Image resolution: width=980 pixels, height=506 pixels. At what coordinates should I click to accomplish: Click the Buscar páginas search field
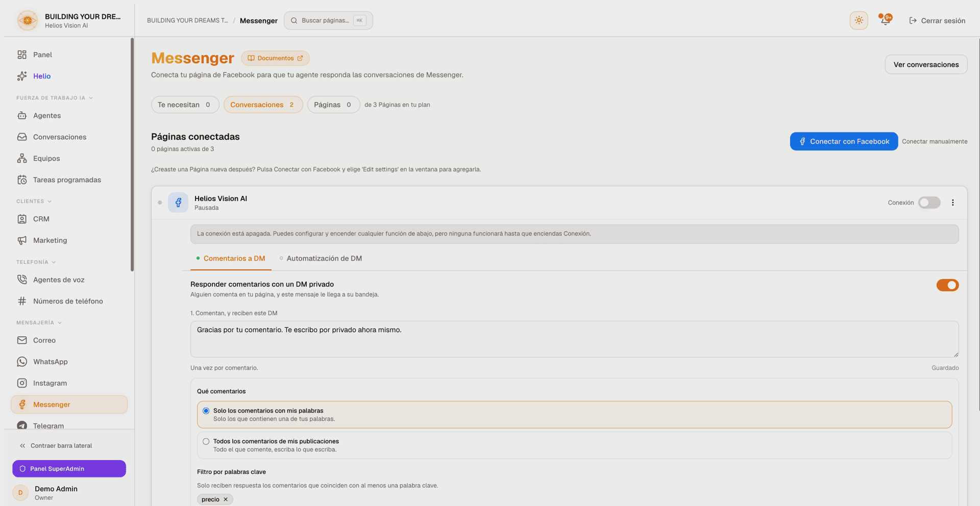coord(328,20)
